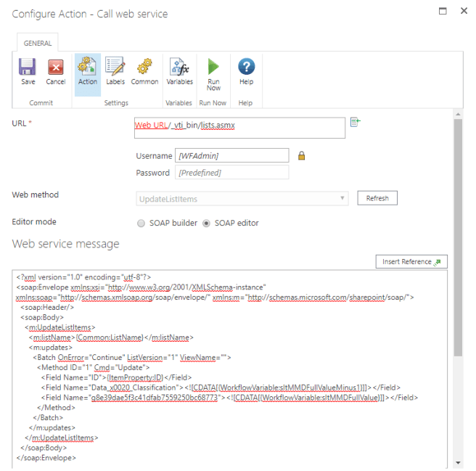This screenshot has width=476, height=471.
Task: Click the {Common:ListName} reference text
Action: [x=110, y=337]
